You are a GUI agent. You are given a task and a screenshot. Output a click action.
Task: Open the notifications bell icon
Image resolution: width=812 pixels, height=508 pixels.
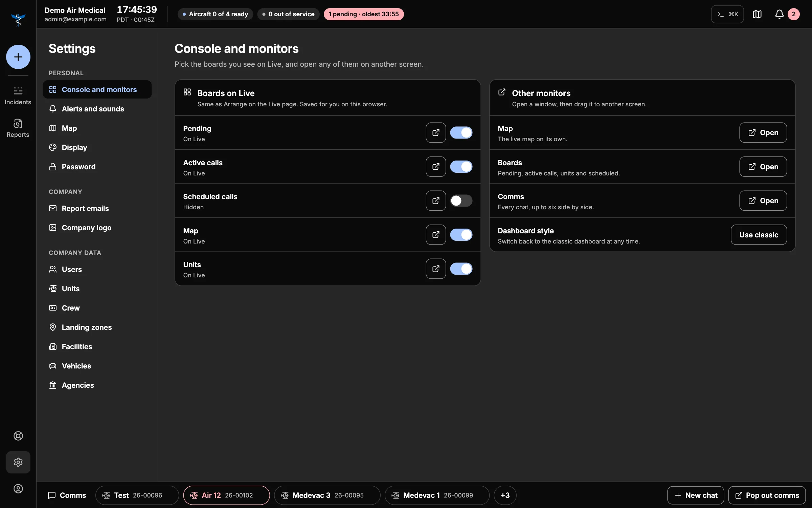tap(779, 14)
